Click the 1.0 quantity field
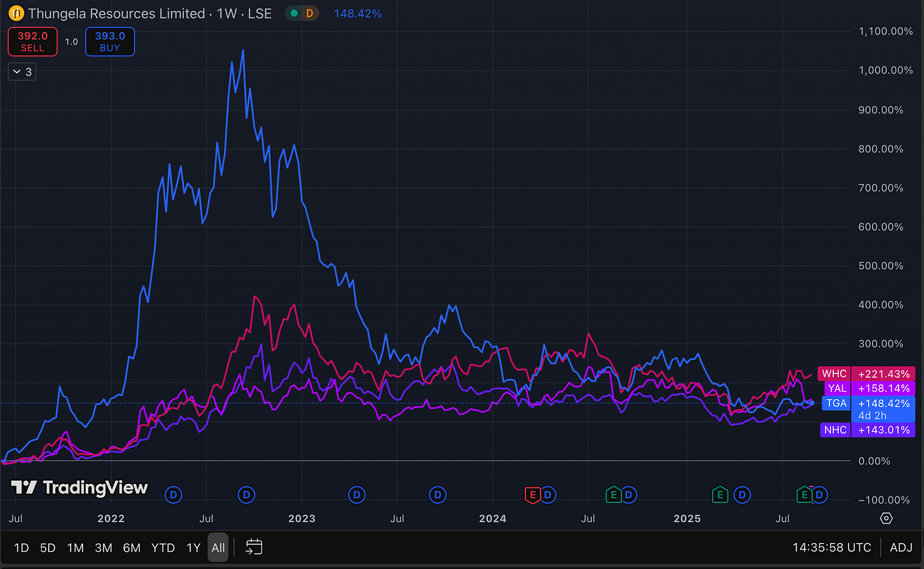The height and width of the screenshot is (569, 924). click(x=72, y=42)
